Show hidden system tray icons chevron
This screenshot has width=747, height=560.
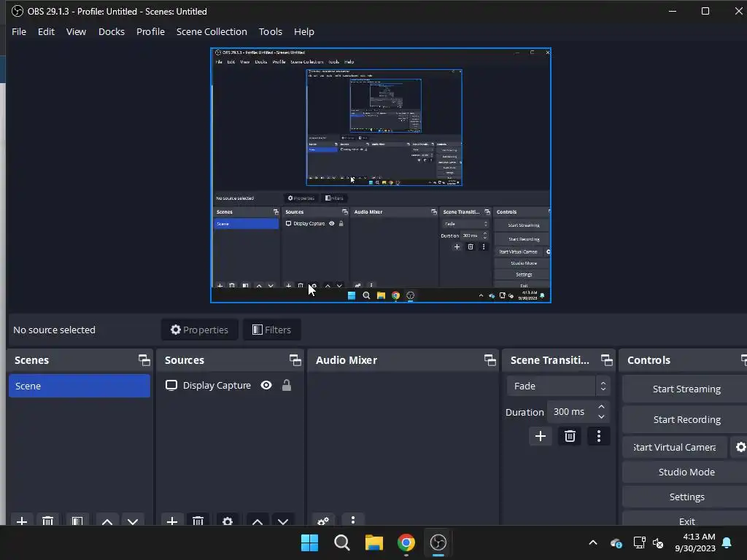[593, 542]
